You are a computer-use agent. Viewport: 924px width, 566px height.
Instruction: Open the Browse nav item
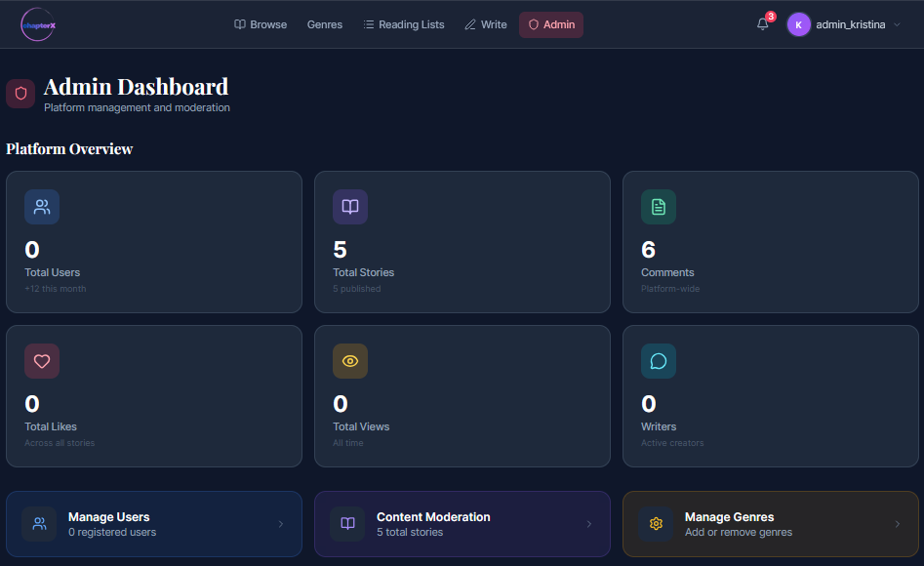click(261, 24)
